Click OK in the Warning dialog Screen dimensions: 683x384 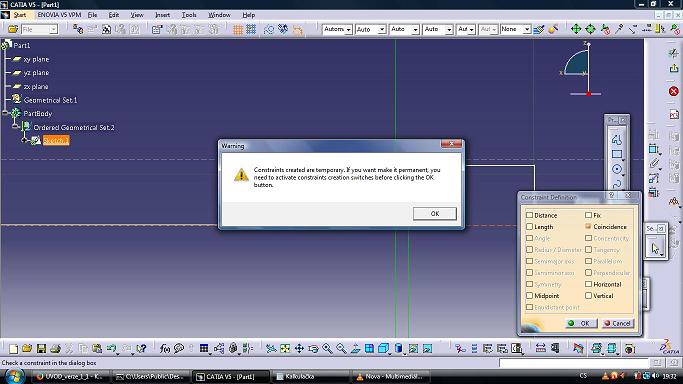pos(435,213)
